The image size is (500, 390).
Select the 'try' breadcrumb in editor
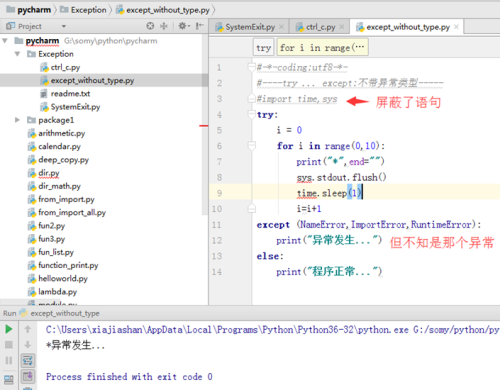264,48
